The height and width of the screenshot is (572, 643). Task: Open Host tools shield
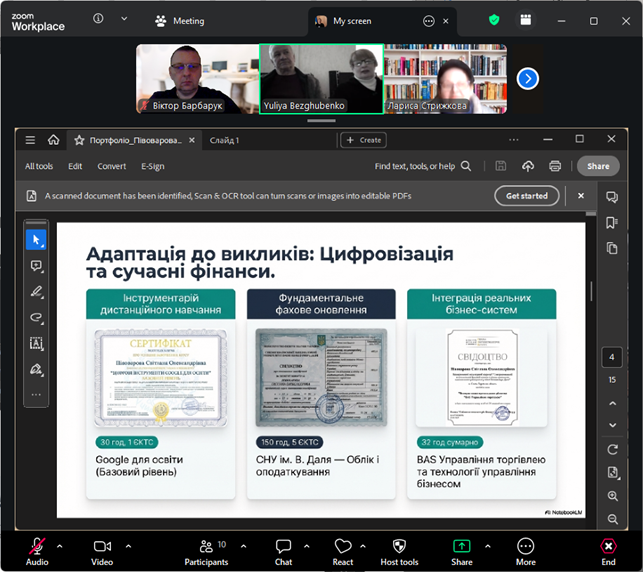(x=399, y=551)
